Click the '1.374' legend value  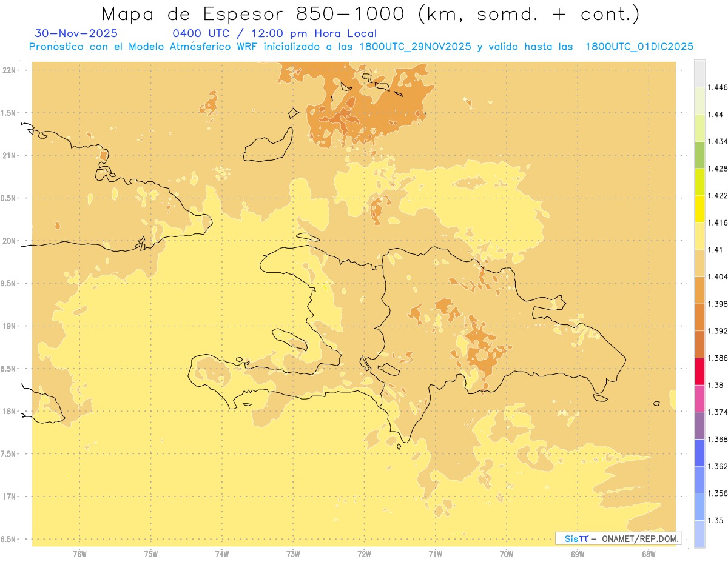(x=718, y=412)
